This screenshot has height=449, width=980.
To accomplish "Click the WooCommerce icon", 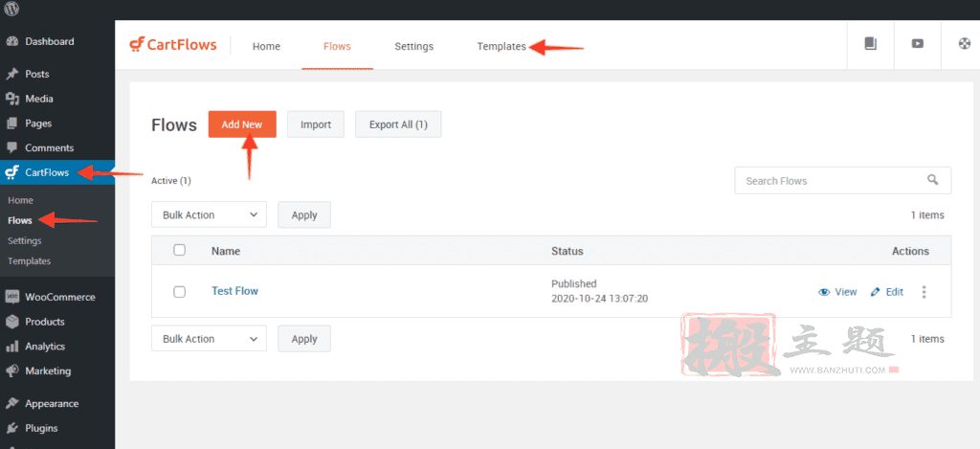I will tap(11, 297).
